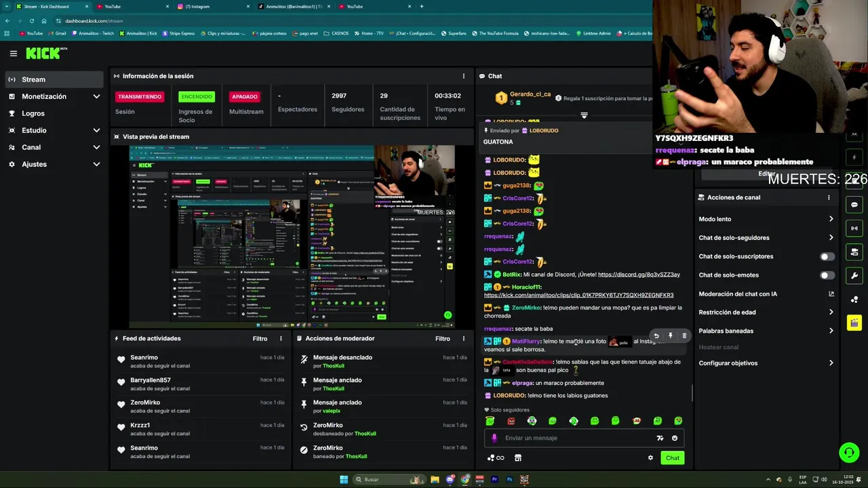Open the Windows Start menu

coord(344,479)
